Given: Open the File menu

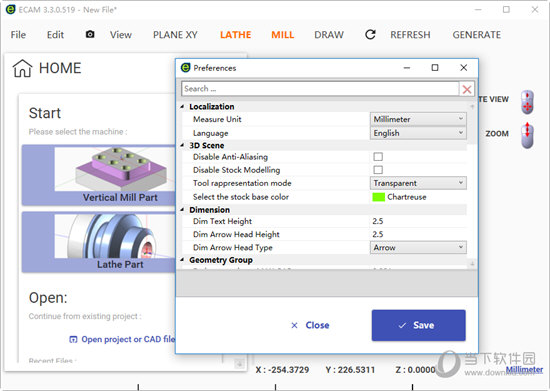Looking at the screenshot, I should (x=18, y=35).
